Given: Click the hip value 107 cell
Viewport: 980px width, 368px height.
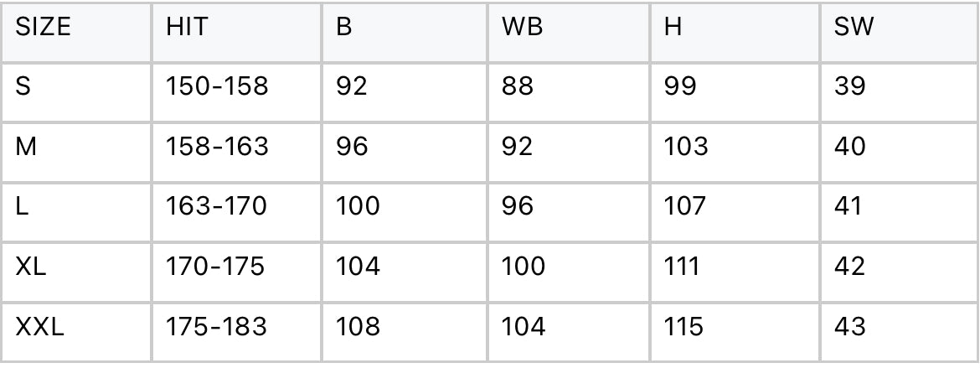Looking at the screenshot, I should (684, 206).
